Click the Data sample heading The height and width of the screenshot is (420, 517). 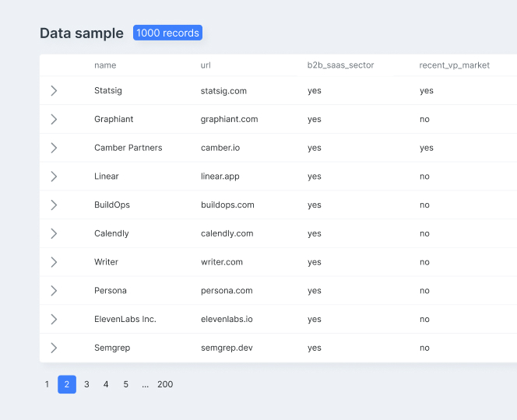(x=82, y=33)
